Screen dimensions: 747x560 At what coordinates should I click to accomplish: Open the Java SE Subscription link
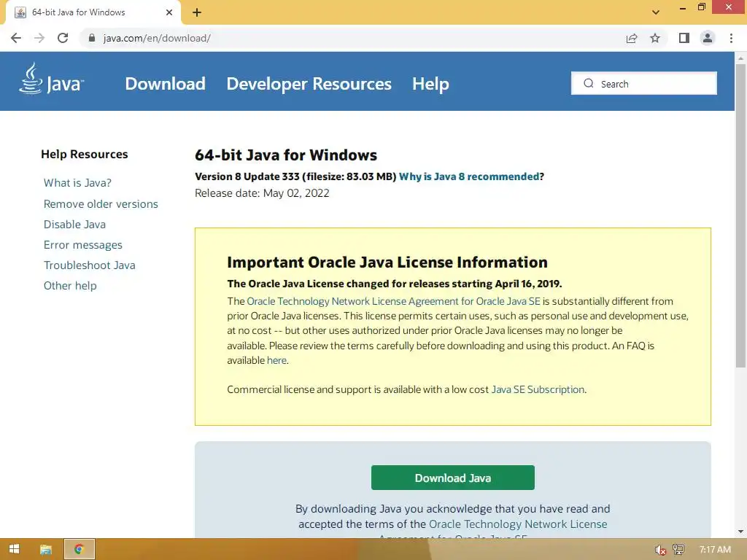(538, 389)
